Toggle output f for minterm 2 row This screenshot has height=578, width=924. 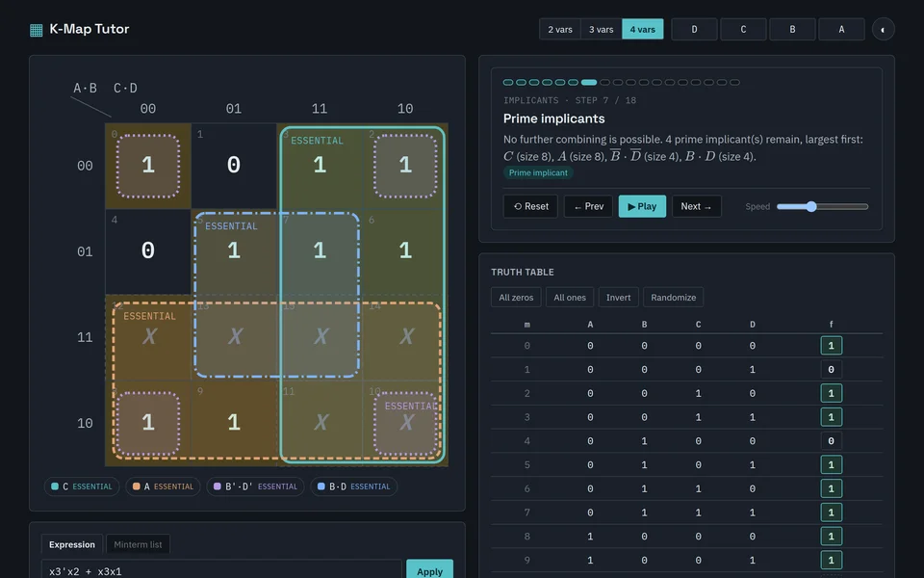tap(831, 393)
